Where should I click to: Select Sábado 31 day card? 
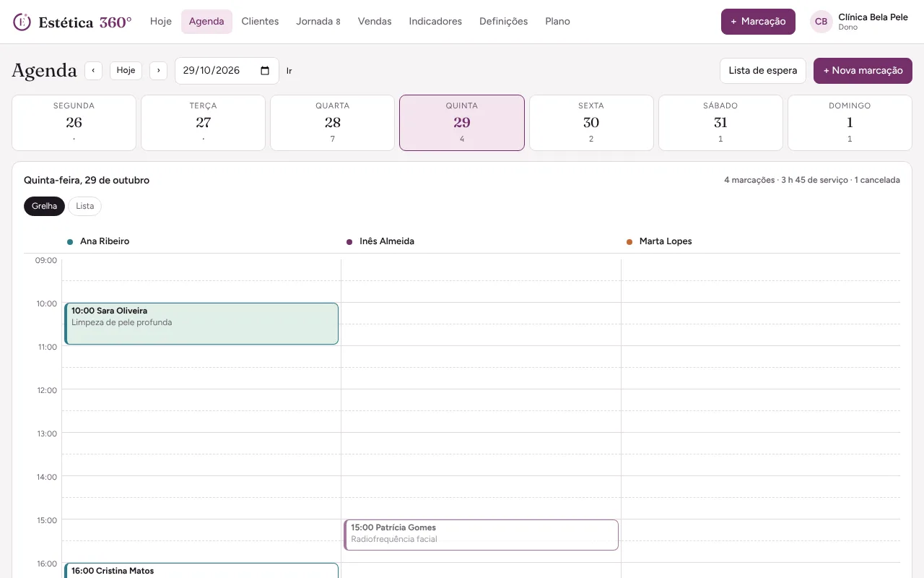tap(720, 123)
